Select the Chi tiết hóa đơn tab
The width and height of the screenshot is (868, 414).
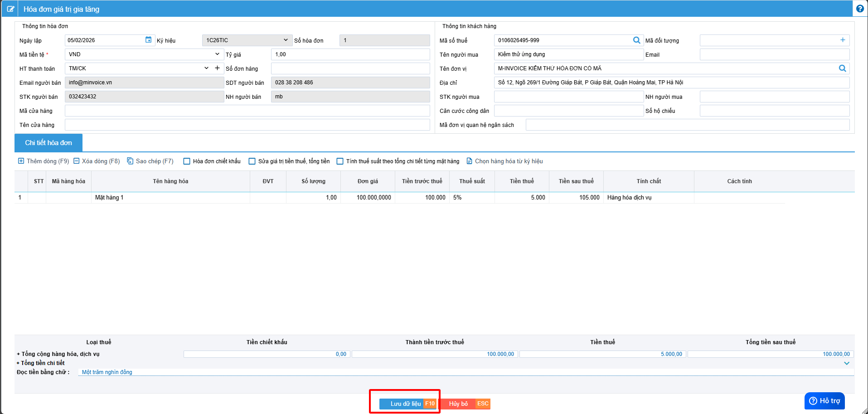pyautogui.click(x=48, y=143)
